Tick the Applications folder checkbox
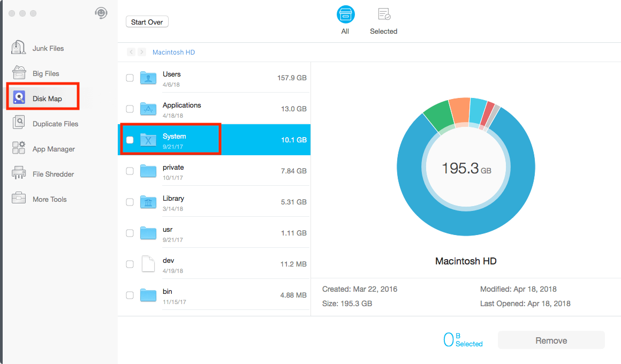 [x=130, y=109]
